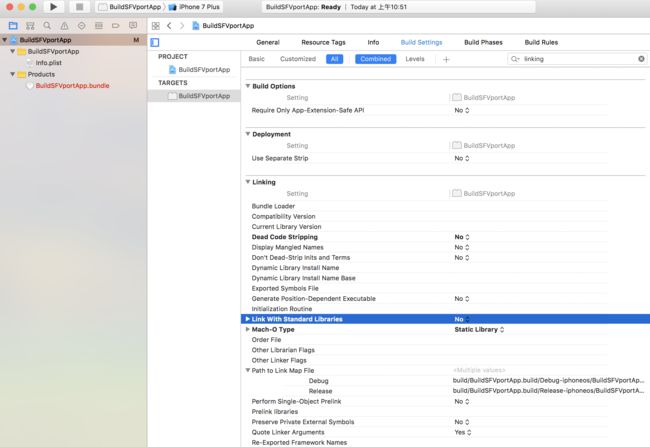Select the Bundle Loader setting row
The width and height of the screenshot is (650, 447).
pos(445,206)
